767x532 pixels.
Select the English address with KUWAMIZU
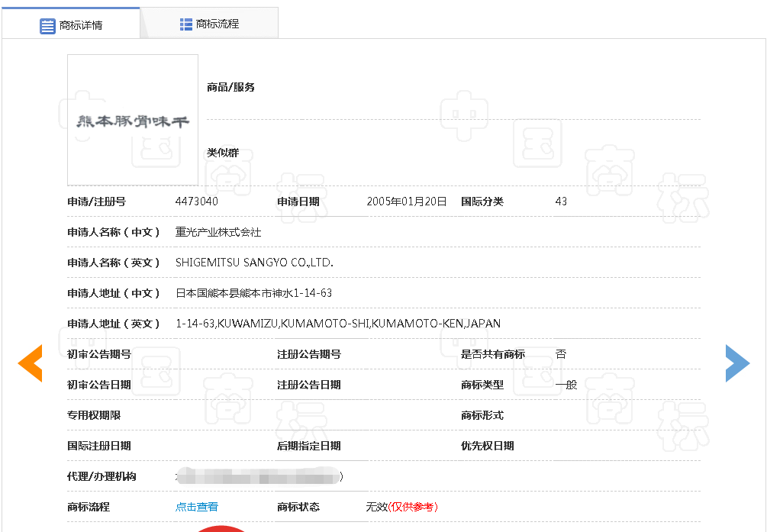[x=338, y=324]
